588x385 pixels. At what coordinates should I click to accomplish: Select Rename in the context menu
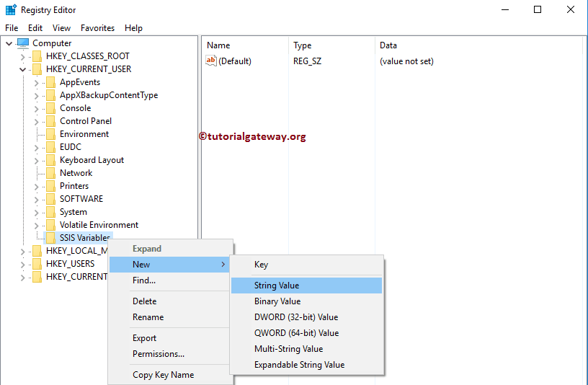click(169, 317)
